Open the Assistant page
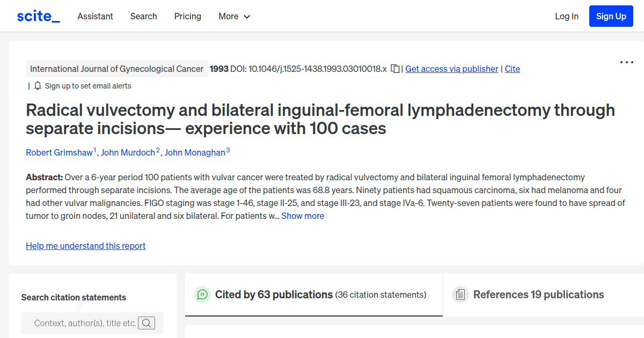The image size is (644, 338). coord(95,17)
